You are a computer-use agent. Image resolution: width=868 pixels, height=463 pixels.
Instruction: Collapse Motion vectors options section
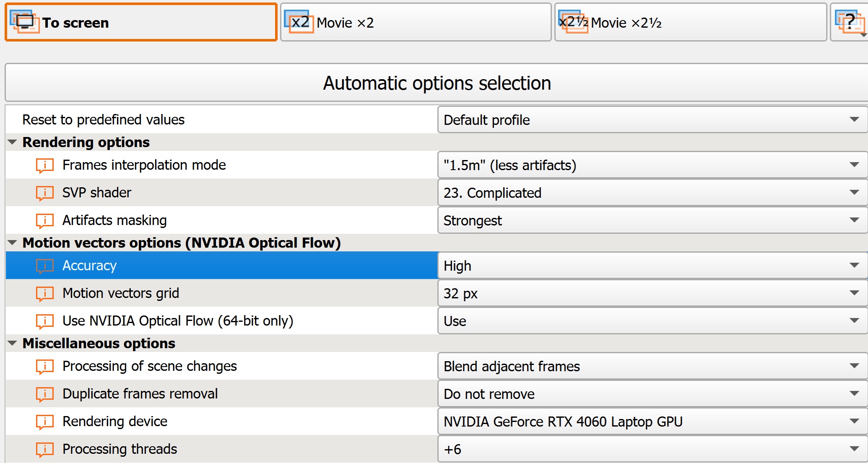click(x=12, y=243)
